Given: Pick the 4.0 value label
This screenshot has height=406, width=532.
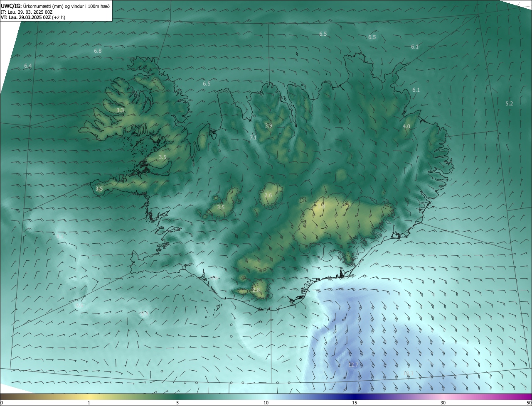Looking at the screenshot, I should pyautogui.click(x=406, y=126).
